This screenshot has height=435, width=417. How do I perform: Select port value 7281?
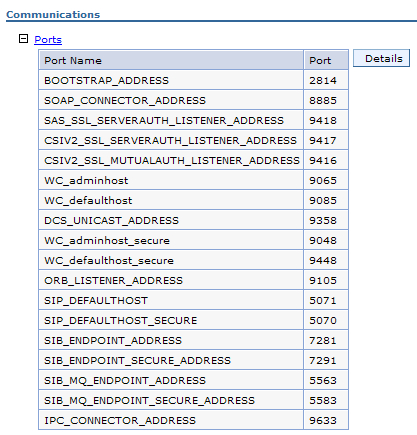click(323, 340)
